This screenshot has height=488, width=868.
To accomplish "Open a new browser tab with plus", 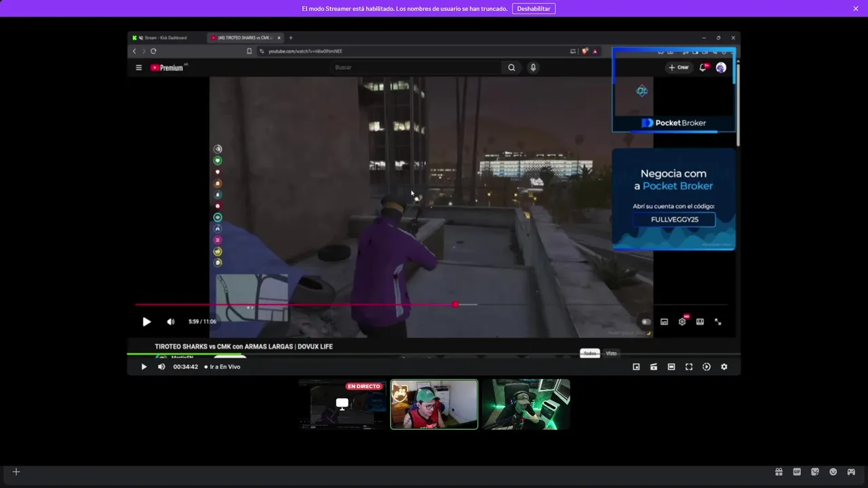I will 291,38.
